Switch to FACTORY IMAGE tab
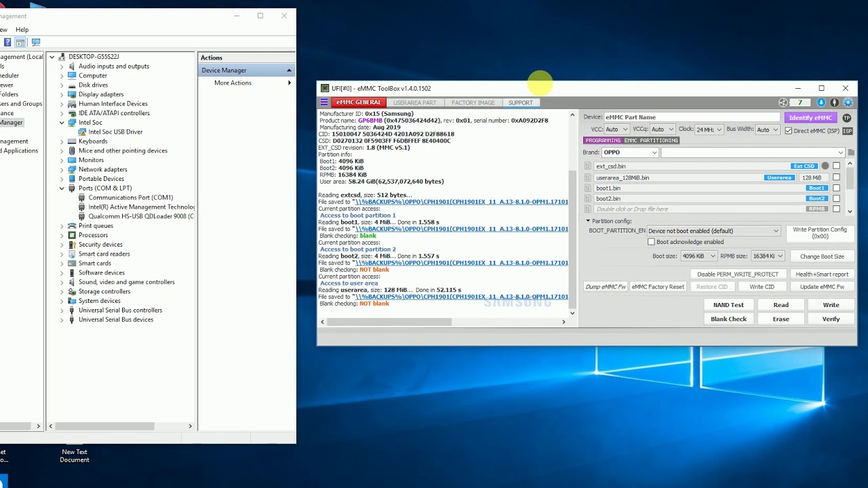The image size is (868, 488). click(473, 102)
